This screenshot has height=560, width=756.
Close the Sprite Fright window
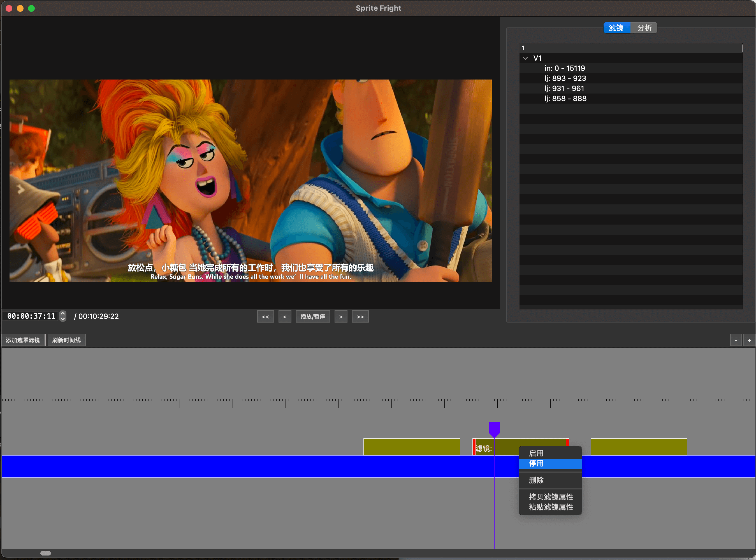9,8
